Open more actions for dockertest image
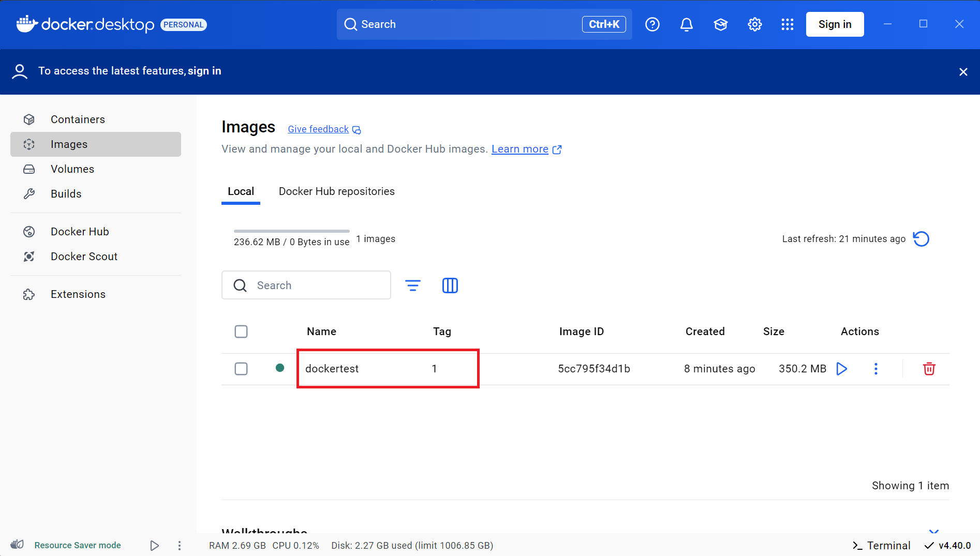Viewport: 980px width, 556px height. 876,369
